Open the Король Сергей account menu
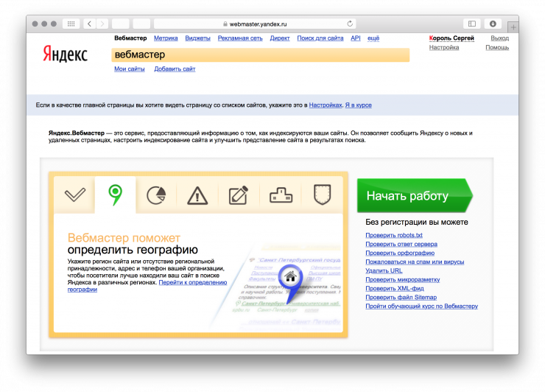Image resolution: width=545 pixels, height=392 pixels. [x=451, y=38]
